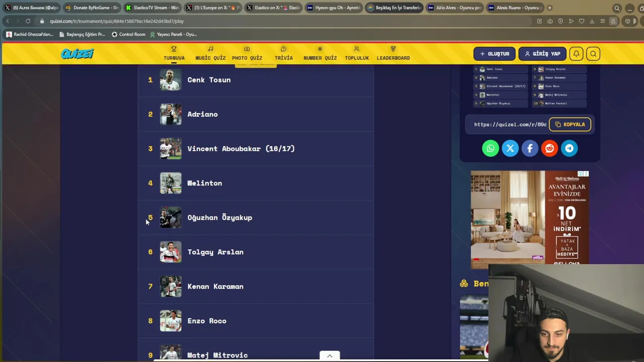This screenshot has height=362, width=644.
Task: Click the Kenan Karaman name text
Action: point(215,287)
